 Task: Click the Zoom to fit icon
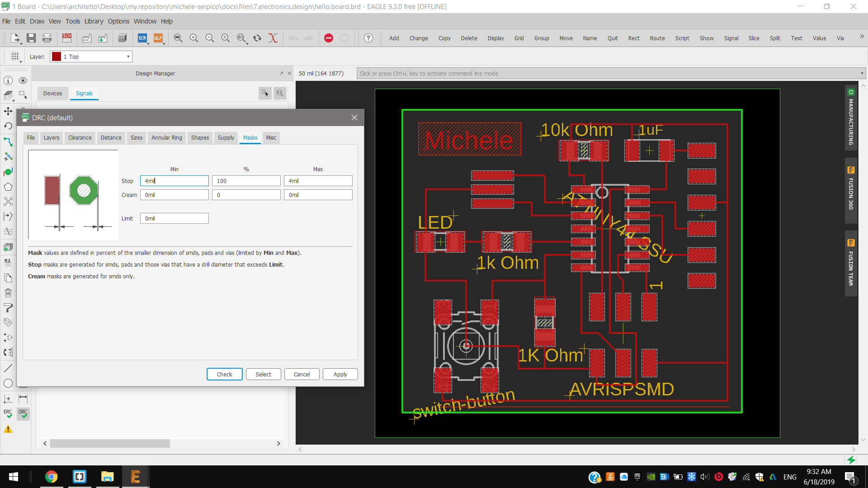[x=178, y=38]
